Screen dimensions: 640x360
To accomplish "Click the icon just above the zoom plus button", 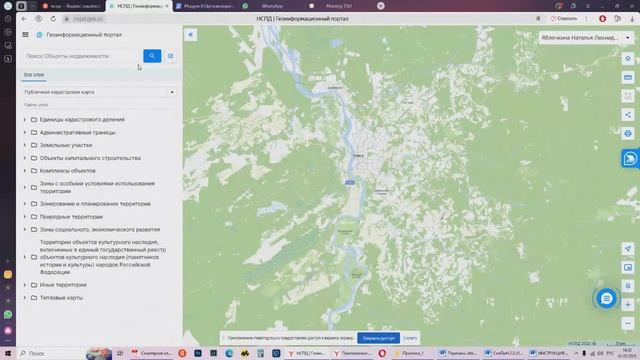I will click(628, 286).
